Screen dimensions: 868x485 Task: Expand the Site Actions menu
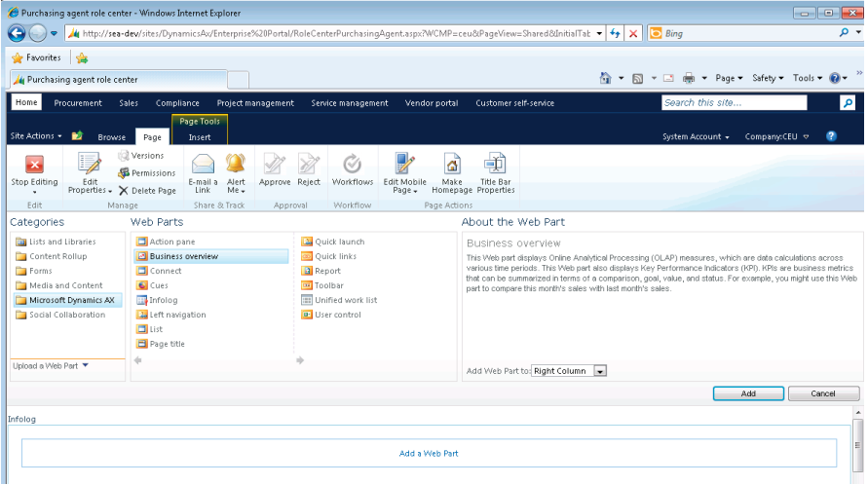pyautogui.click(x=36, y=135)
